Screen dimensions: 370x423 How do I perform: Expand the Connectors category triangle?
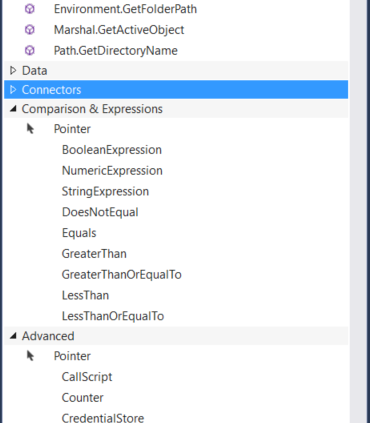point(13,90)
